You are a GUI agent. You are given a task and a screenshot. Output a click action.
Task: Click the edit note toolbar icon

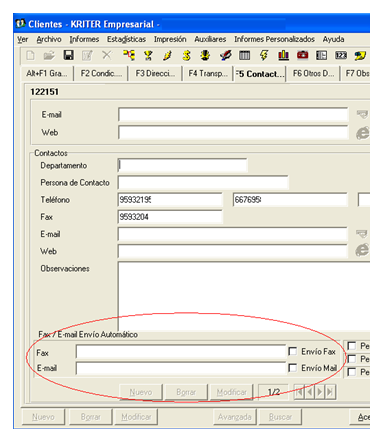[x=87, y=55]
